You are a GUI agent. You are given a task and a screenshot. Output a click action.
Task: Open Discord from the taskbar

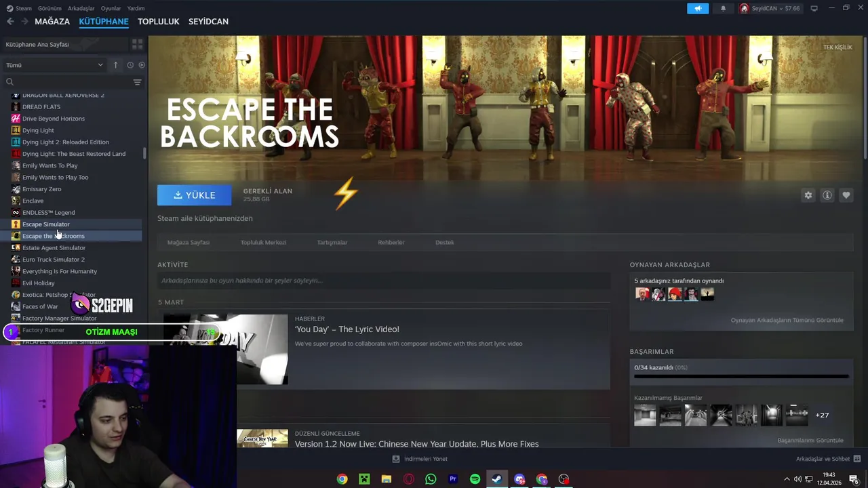519,479
